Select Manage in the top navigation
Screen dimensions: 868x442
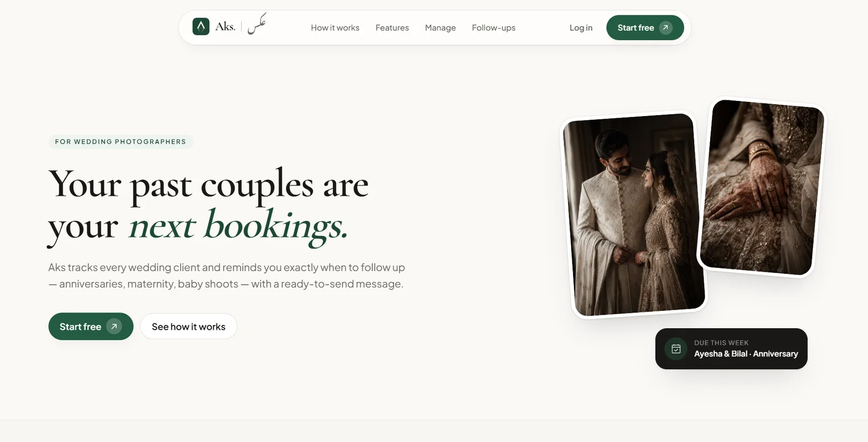click(x=440, y=28)
